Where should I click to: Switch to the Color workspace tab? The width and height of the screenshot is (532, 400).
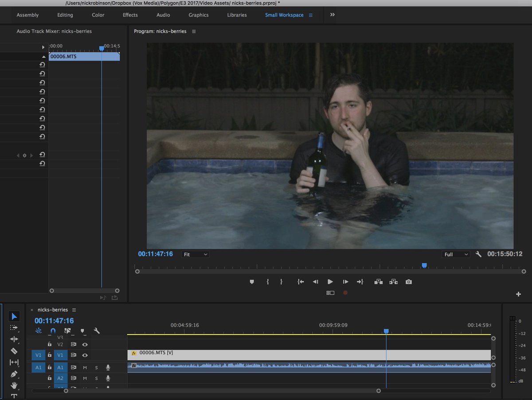click(98, 15)
